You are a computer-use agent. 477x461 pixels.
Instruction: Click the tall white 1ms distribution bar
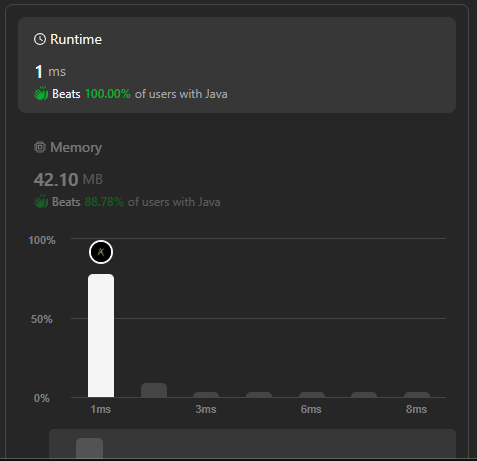click(101, 336)
